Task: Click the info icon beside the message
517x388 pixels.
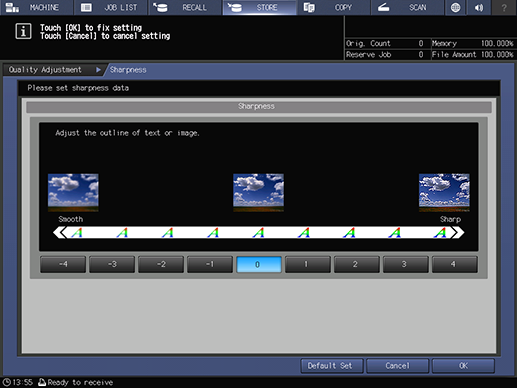Action: (x=23, y=31)
